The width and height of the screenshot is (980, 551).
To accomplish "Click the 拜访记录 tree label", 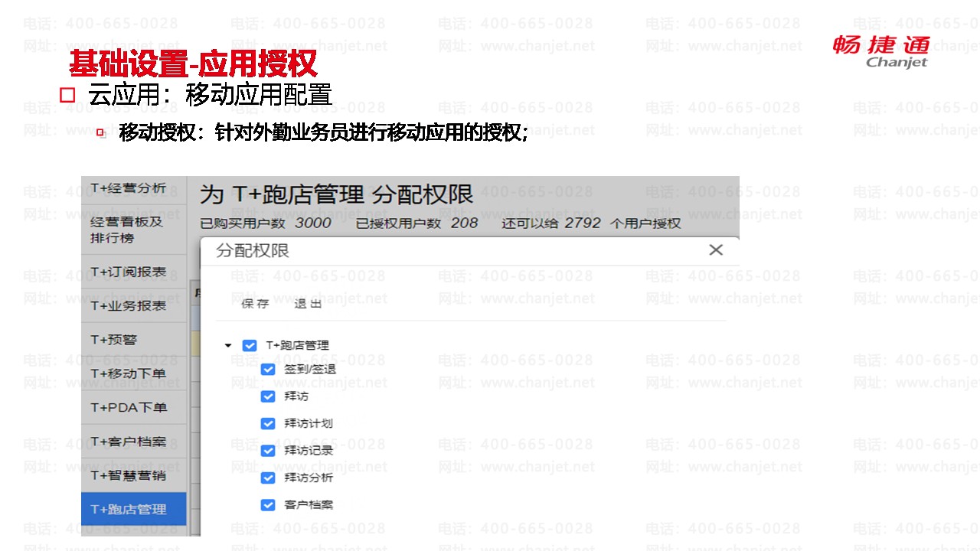I will 309,451.
